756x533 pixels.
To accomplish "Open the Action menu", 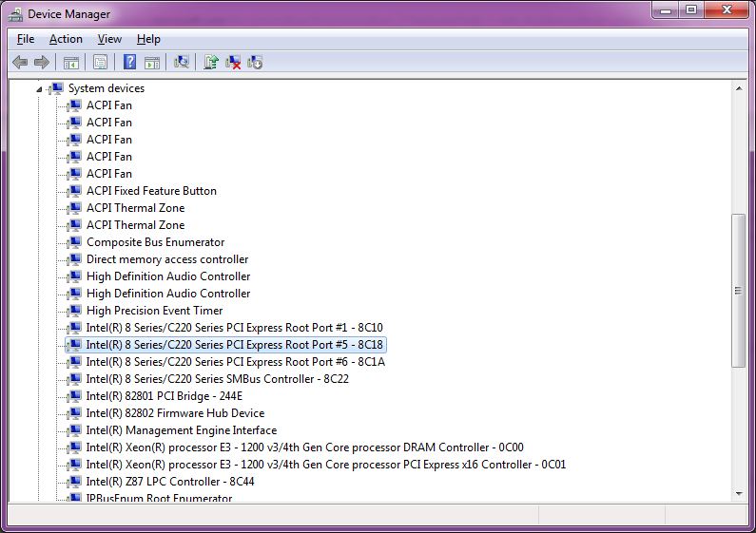I will click(x=66, y=39).
